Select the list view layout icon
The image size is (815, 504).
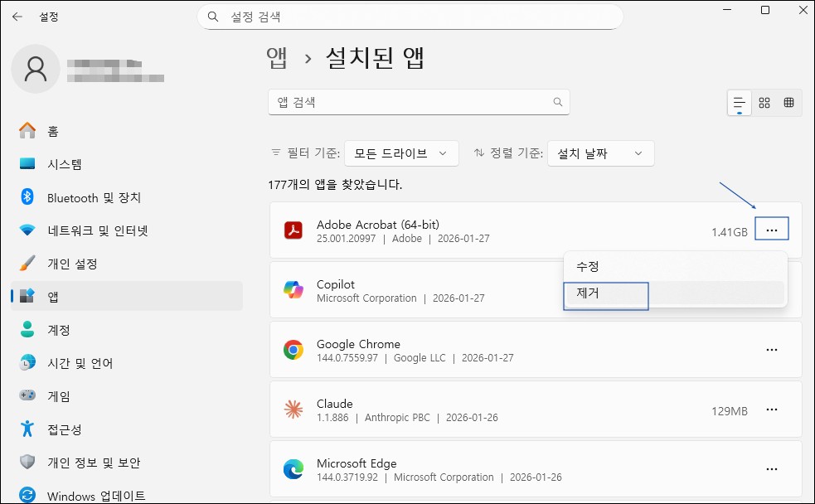click(x=738, y=102)
